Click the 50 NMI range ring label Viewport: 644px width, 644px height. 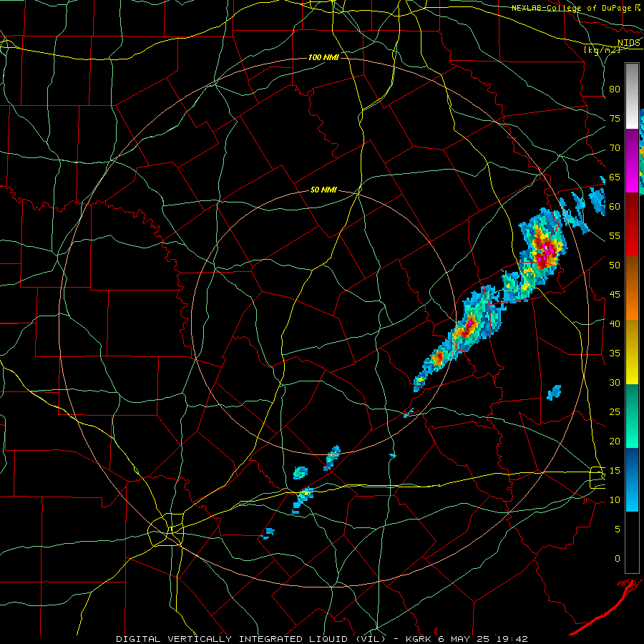[x=323, y=190]
